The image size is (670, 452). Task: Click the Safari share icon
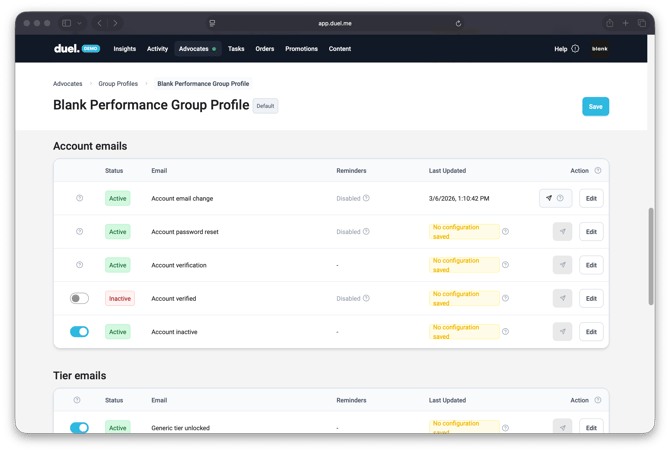[x=609, y=23]
